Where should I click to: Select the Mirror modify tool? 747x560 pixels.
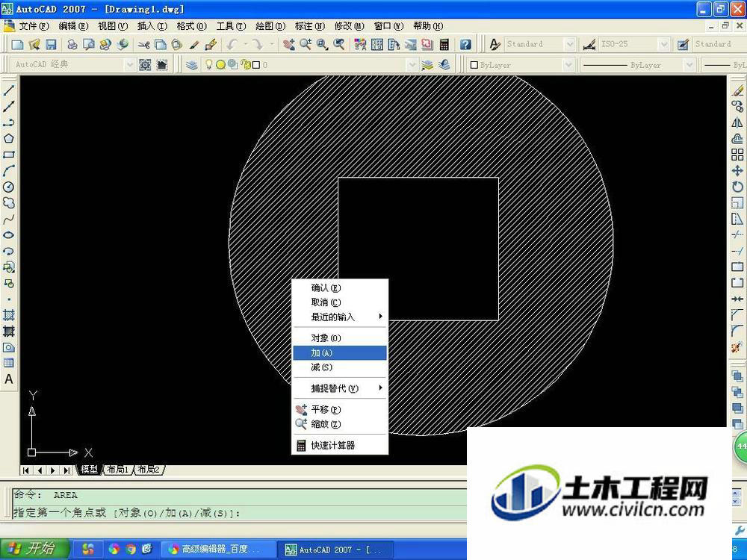pyautogui.click(x=737, y=122)
